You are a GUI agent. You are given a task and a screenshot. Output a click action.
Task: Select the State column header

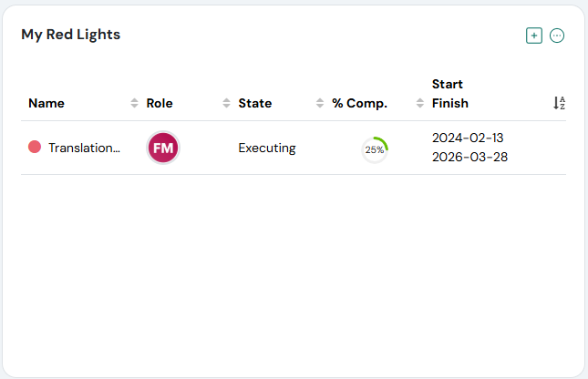255,103
